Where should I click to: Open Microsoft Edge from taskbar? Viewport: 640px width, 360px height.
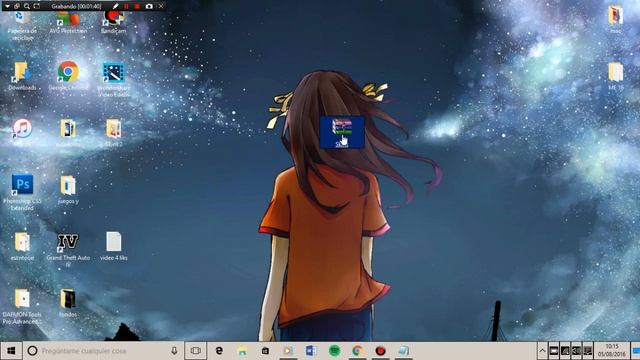219,351
